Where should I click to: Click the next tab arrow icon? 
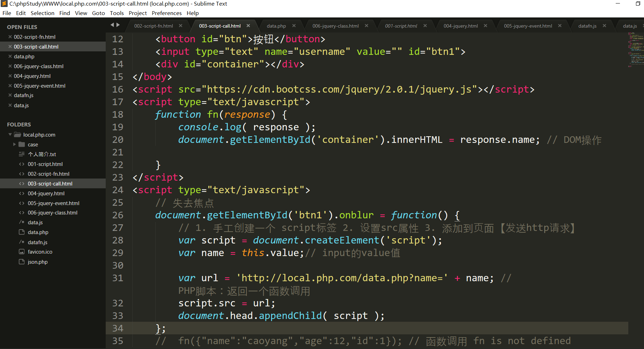coord(118,25)
